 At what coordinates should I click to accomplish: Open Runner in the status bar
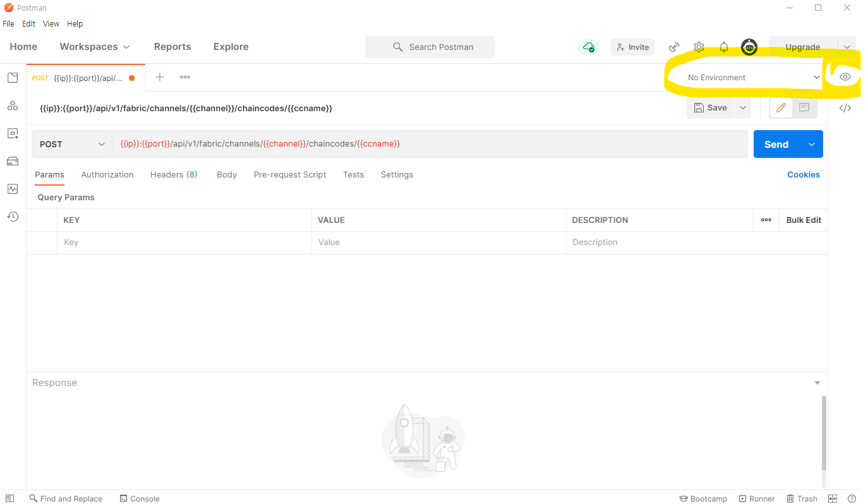pos(757,498)
